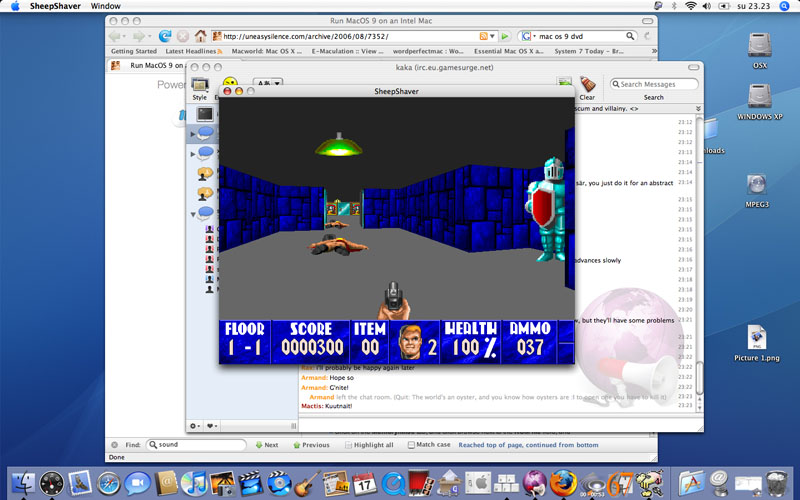Open the Window menu
This screenshot has height=500, width=800.
(x=106, y=6)
